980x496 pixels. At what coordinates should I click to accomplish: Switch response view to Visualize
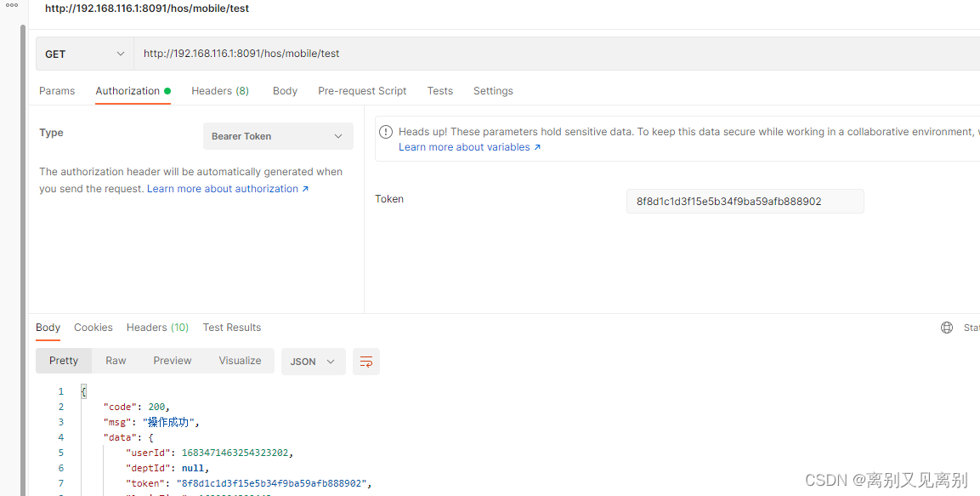tap(240, 361)
